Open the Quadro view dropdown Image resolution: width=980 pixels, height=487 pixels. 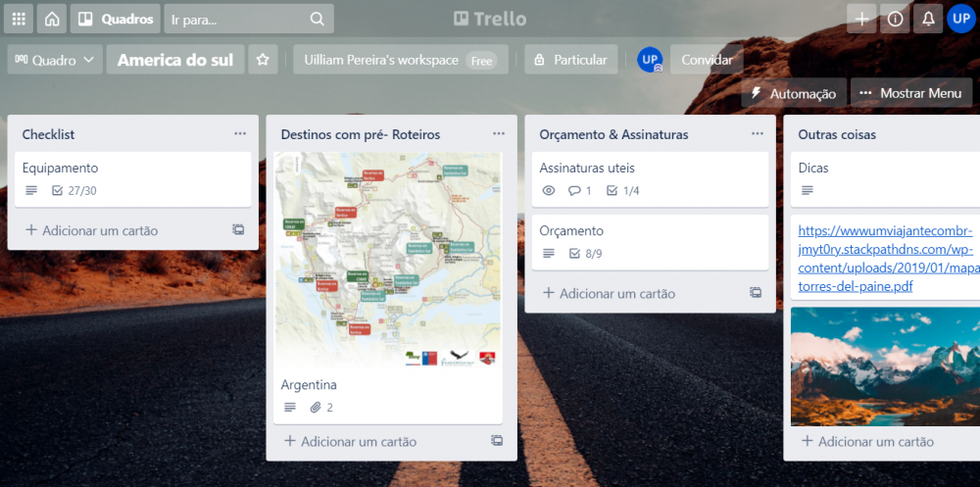pos(55,60)
